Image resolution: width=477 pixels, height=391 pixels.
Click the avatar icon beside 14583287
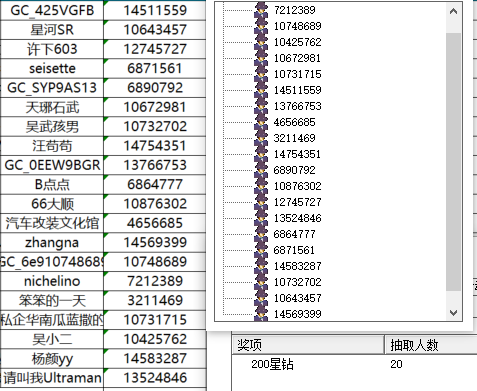click(x=261, y=266)
